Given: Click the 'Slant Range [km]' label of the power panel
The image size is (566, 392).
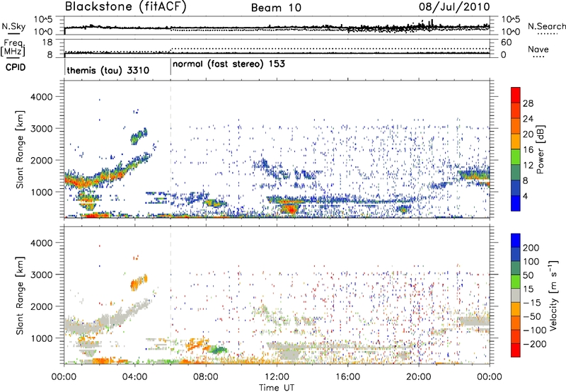Looking at the screenshot, I should click(x=21, y=149).
